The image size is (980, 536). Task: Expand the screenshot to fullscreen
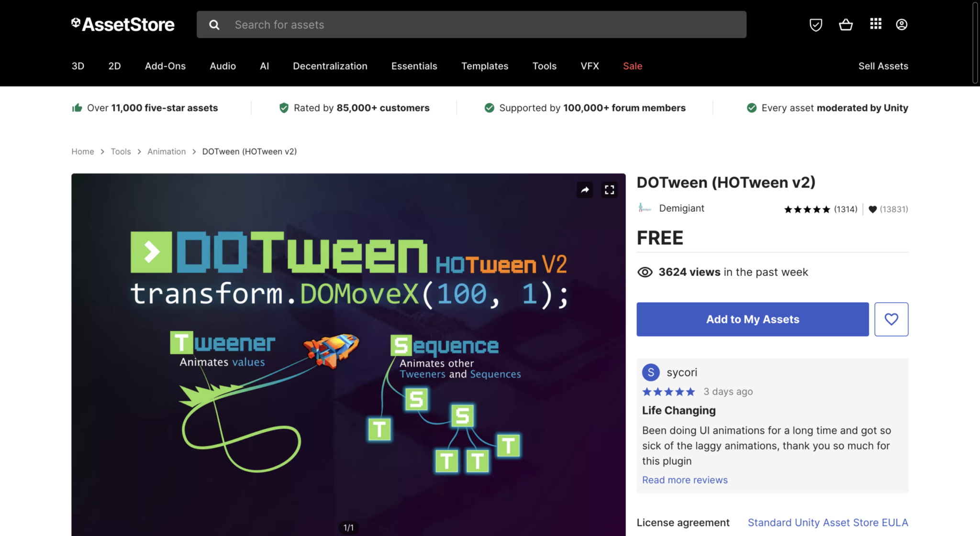point(609,190)
